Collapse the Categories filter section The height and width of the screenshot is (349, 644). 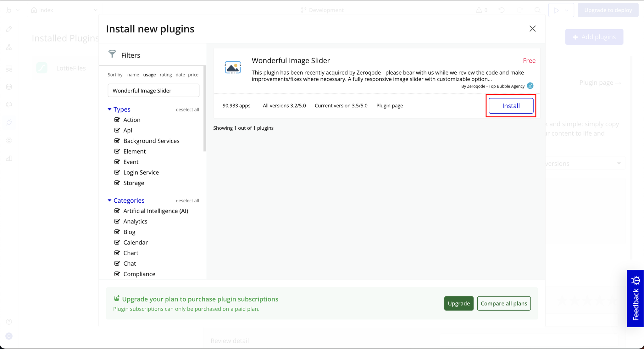(x=109, y=200)
